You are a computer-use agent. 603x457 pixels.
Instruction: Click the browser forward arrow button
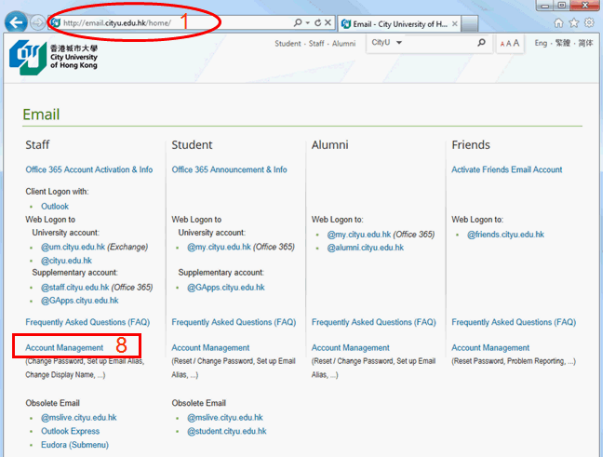pyautogui.click(x=37, y=22)
